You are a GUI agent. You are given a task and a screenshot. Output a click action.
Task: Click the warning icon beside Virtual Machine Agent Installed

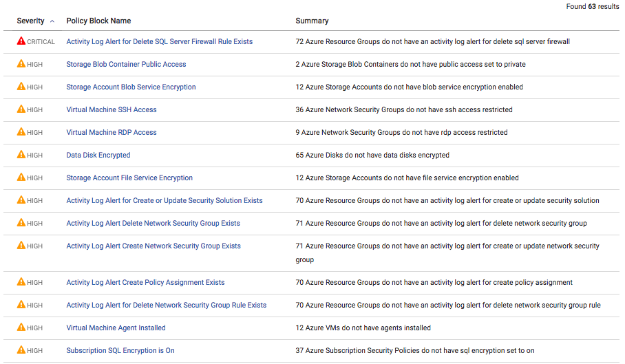pos(21,328)
